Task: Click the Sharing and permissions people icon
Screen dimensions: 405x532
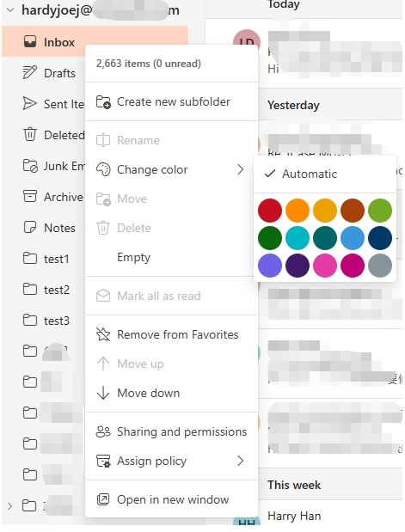Action: tap(103, 431)
